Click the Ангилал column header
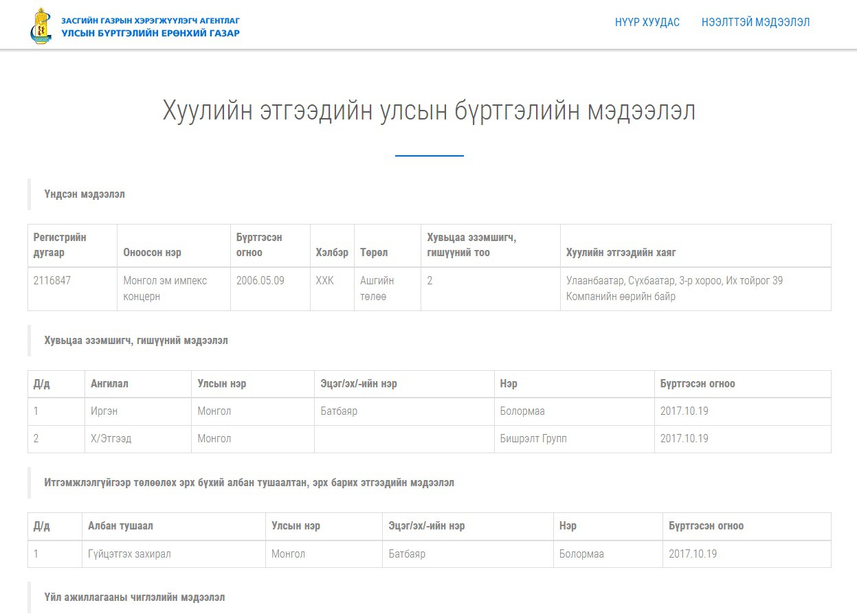This screenshot has width=857, height=616. (138, 384)
